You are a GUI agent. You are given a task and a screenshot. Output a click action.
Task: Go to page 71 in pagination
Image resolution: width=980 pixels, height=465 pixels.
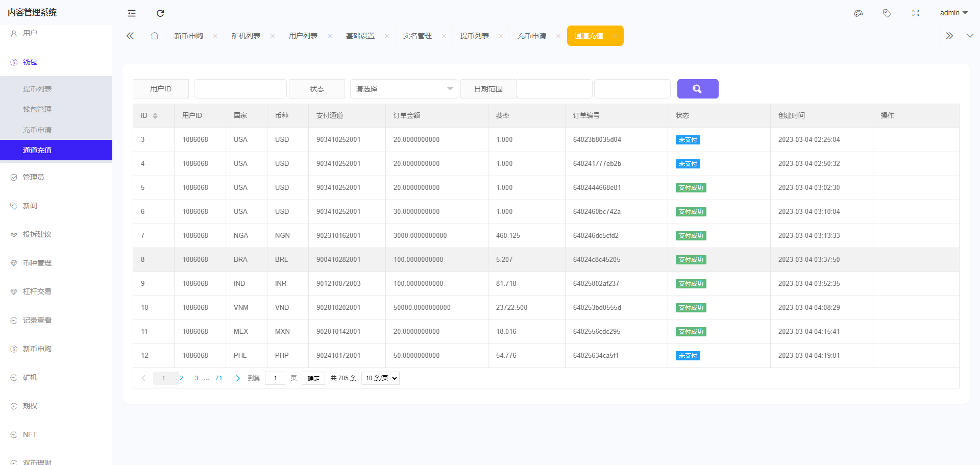(x=218, y=378)
